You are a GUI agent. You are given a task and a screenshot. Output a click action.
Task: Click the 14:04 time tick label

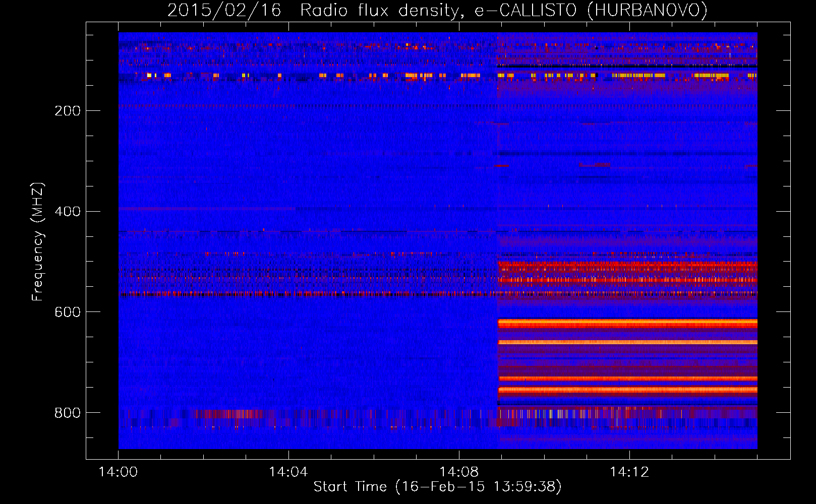point(288,472)
